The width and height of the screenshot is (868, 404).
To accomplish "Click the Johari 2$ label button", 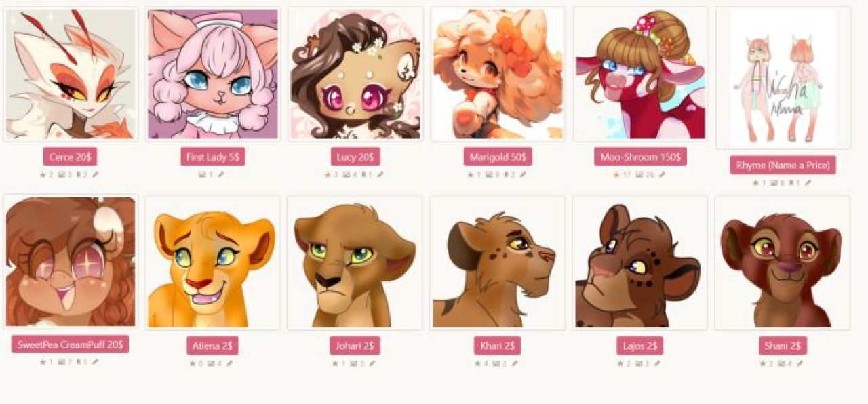I will pyautogui.click(x=355, y=346).
